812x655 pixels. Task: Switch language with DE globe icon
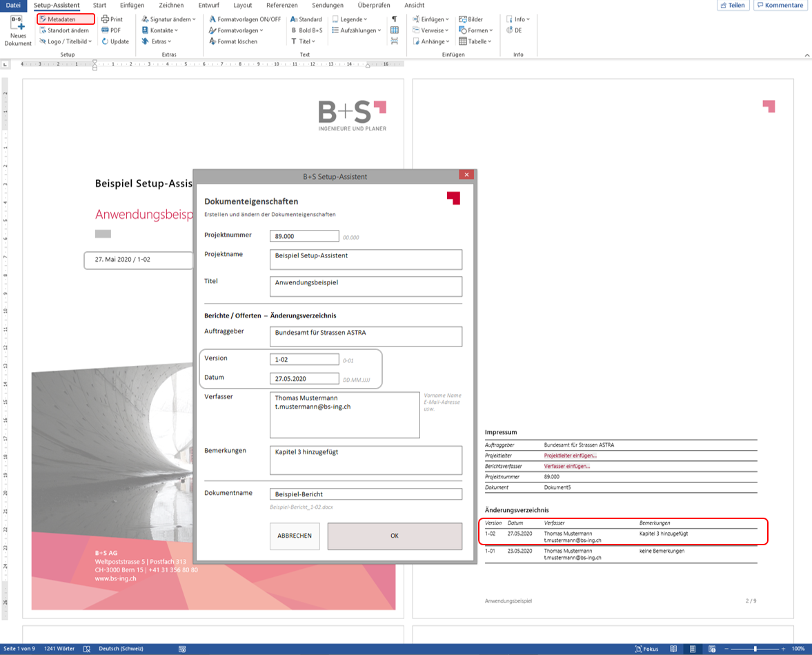(x=514, y=30)
